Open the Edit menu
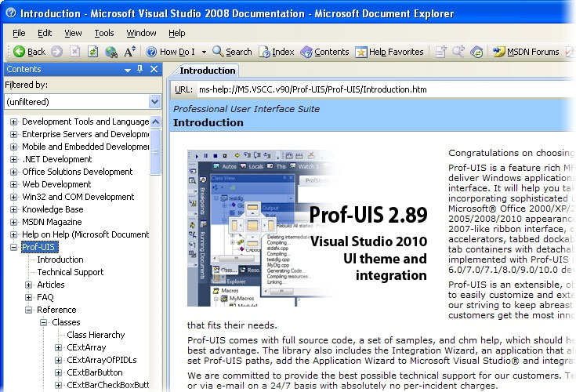Screen dimensions: 576x392 45,33
